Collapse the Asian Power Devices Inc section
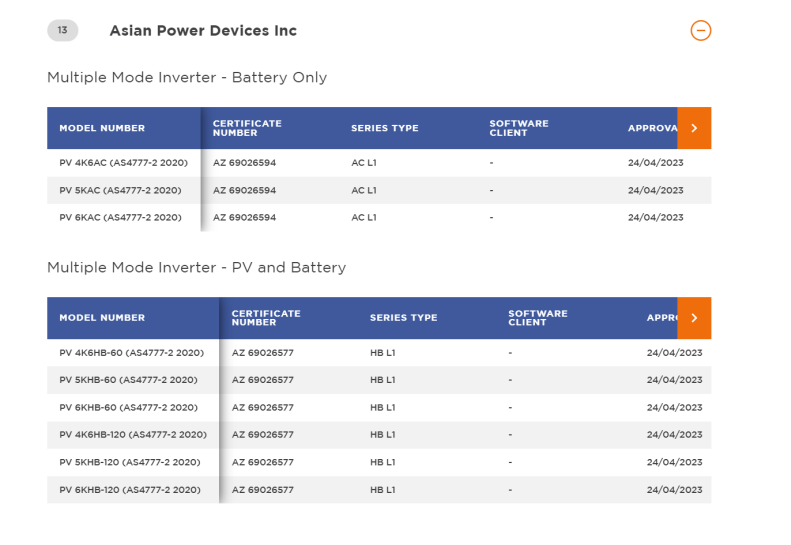The image size is (791, 545). pyautogui.click(x=700, y=31)
